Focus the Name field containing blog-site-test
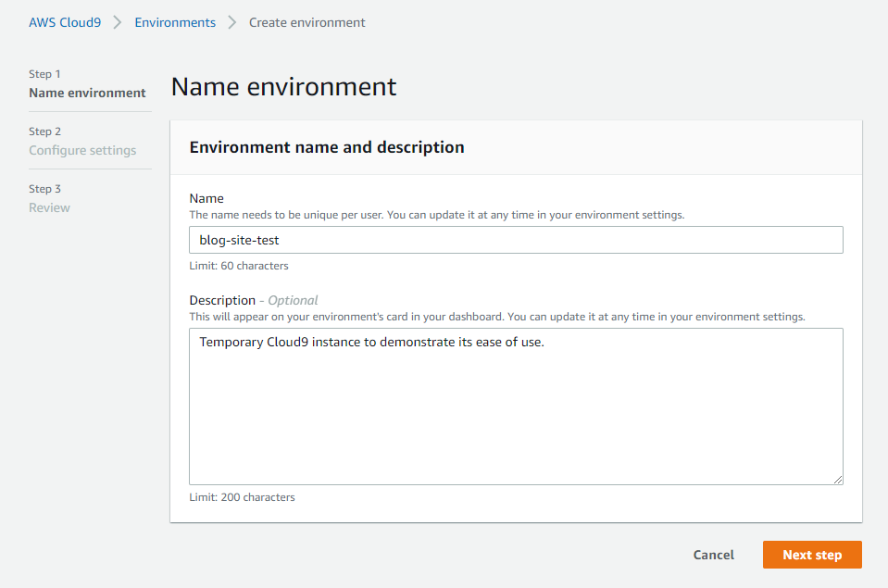This screenshot has height=588, width=888. 516,240
